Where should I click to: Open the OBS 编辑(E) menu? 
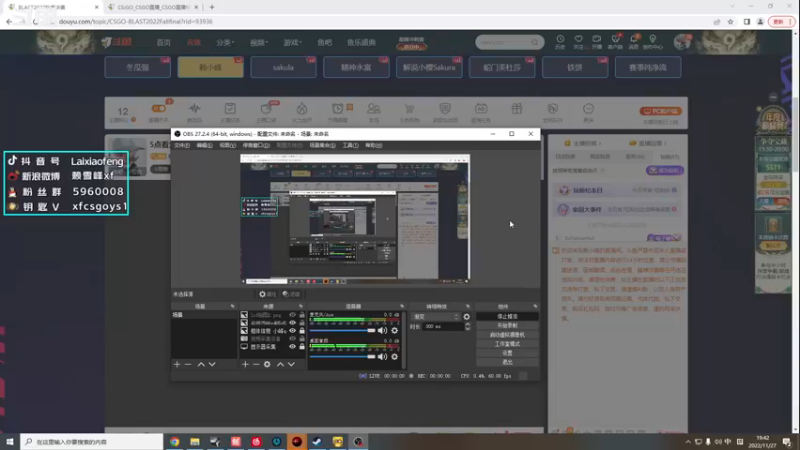(205, 145)
